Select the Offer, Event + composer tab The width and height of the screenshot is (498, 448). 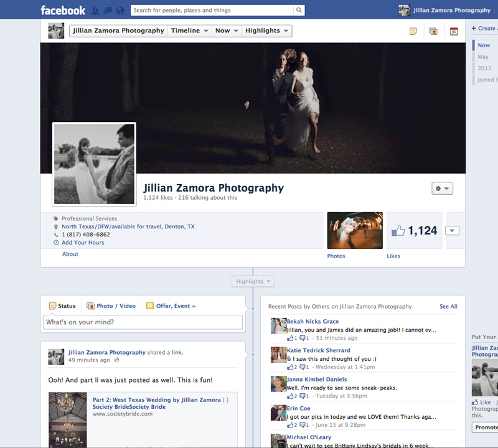[x=171, y=306]
